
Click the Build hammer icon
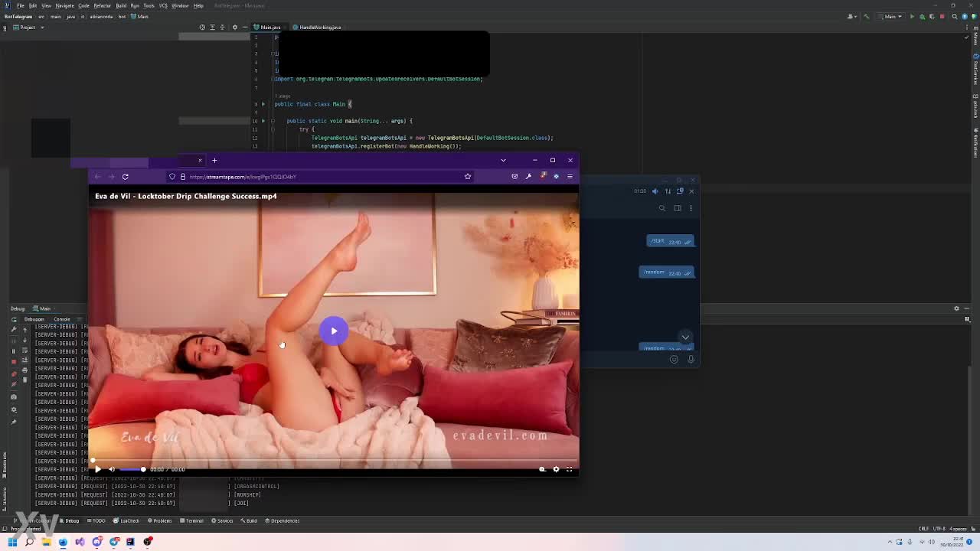pos(867,16)
